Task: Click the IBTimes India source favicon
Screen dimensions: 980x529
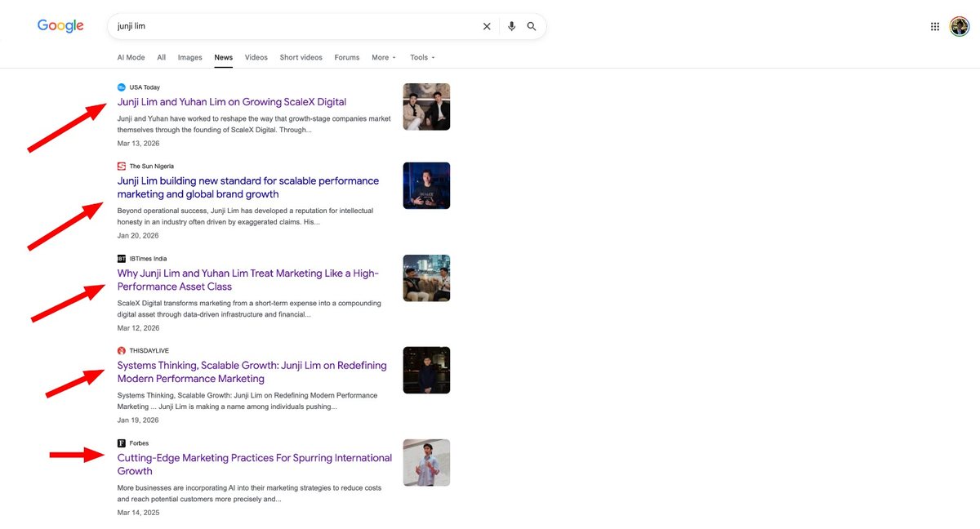Action: [x=122, y=259]
